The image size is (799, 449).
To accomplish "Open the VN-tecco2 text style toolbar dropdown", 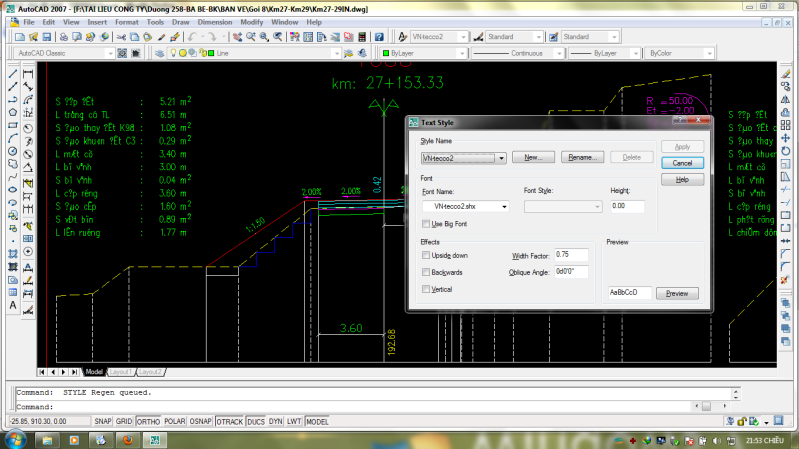I will pos(463,37).
